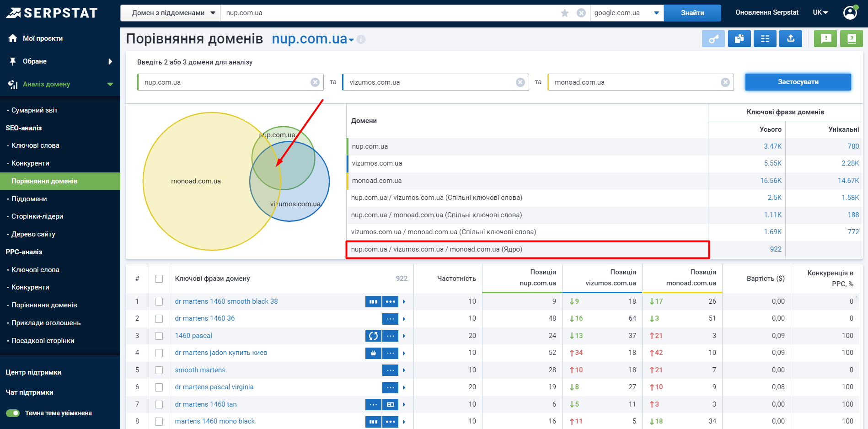Select Сторінки-лідери from sidebar menu
Image resolution: width=868 pixels, height=429 pixels.
(x=37, y=216)
